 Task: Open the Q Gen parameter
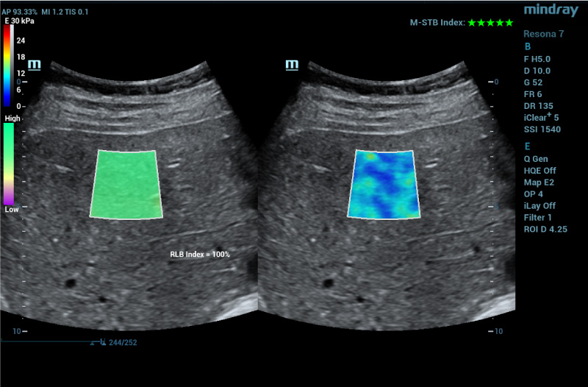coord(539,159)
